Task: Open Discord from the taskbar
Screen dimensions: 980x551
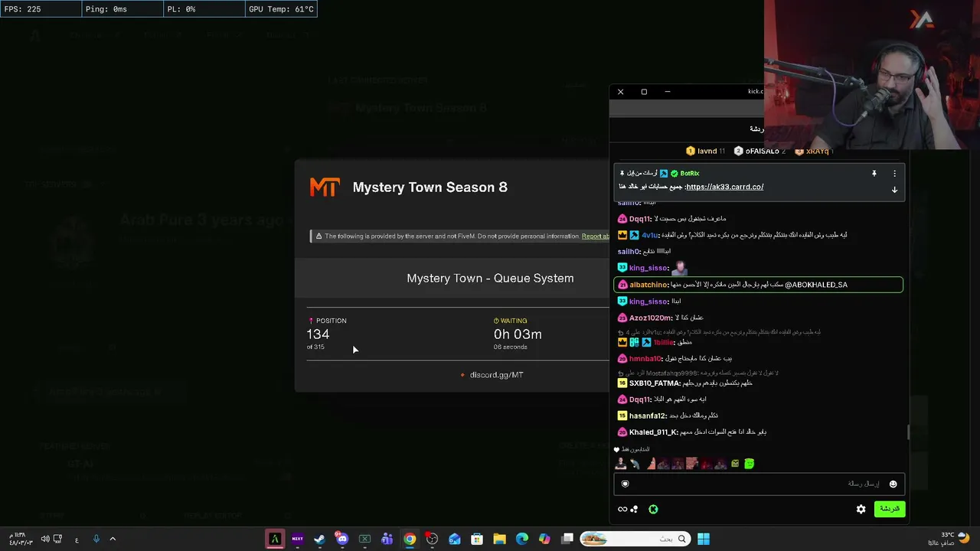Action: [x=342, y=540]
